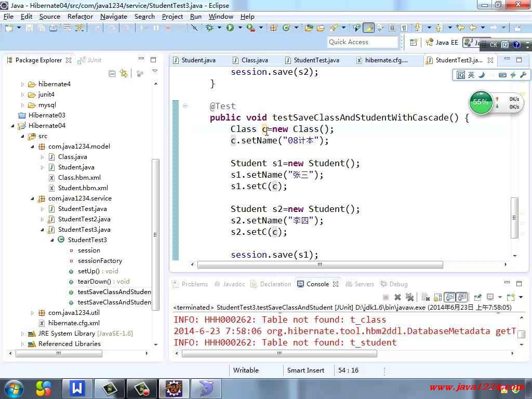Close the Console view tab
This screenshot has width=532, height=399.
pos(336,284)
